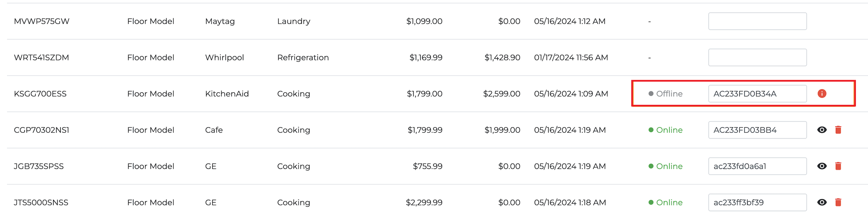Toggle the eye icon for JGB735SPSS row
Screen dimensions: 868x218
822,166
